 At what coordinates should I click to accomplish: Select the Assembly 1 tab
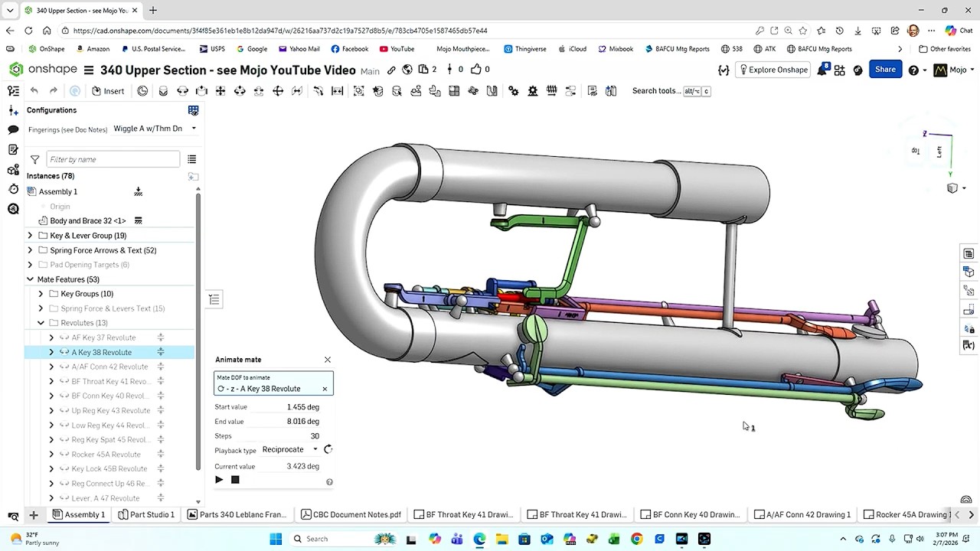coord(78,514)
